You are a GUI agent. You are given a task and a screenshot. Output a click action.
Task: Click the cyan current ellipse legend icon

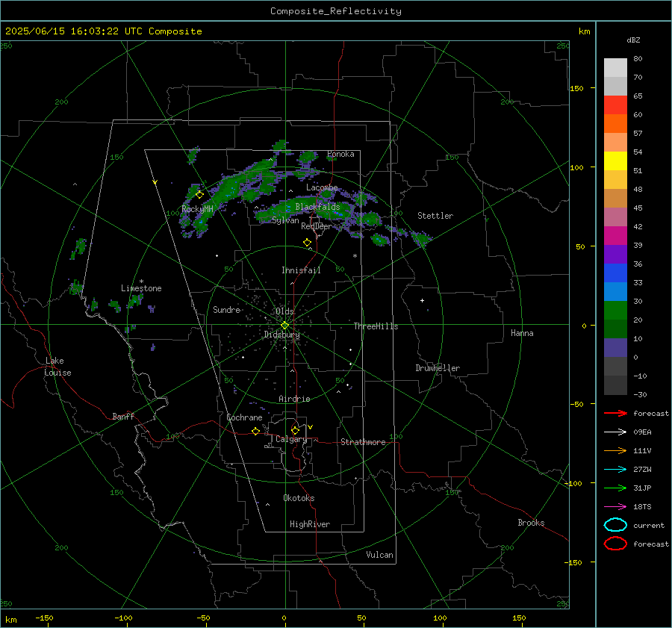tap(615, 525)
